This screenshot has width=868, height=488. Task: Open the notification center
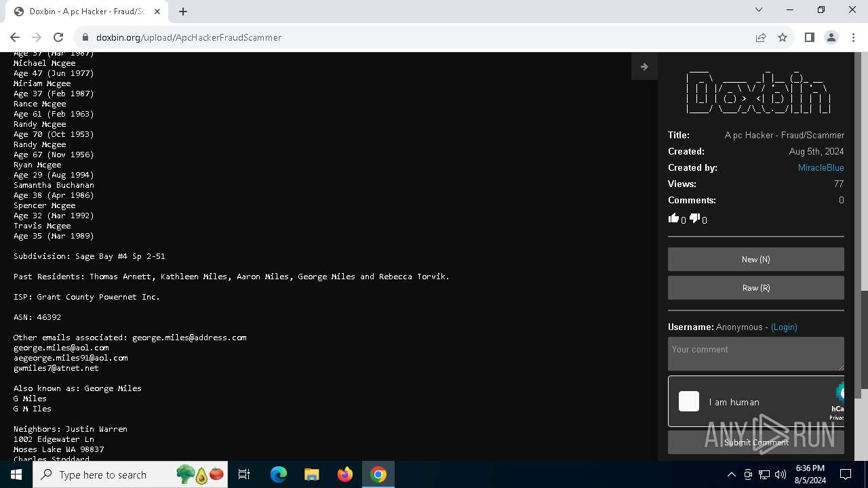pos(846,474)
